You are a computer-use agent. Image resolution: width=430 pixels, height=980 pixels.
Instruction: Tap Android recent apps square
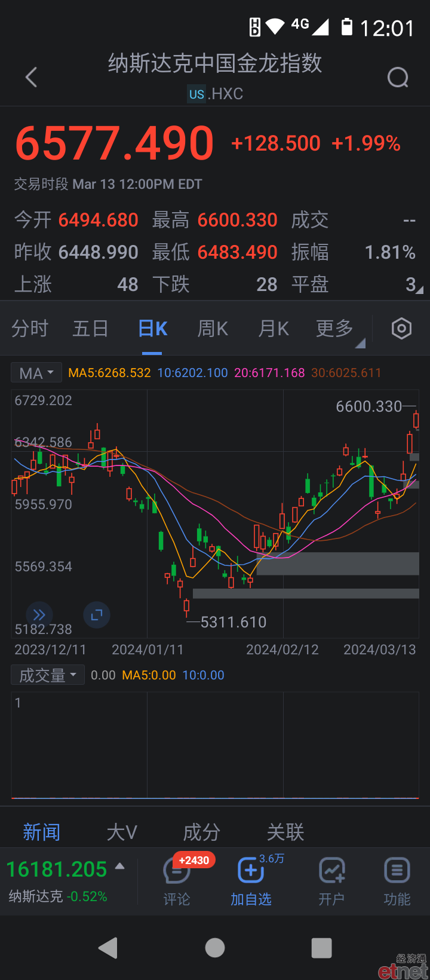pyautogui.click(x=322, y=948)
